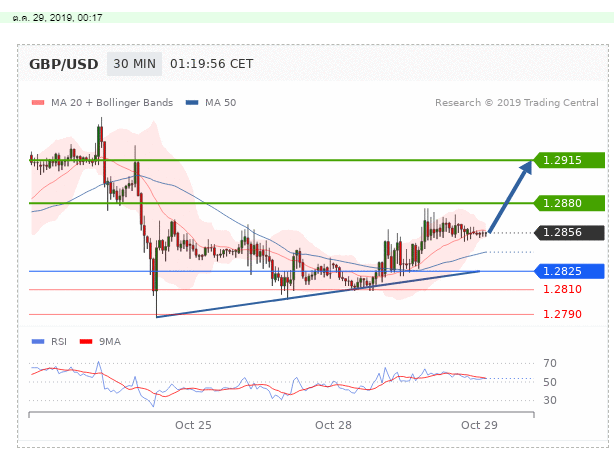
Task: Click the MA 20 + Bollinger Bands legend label
Action: pyautogui.click(x=112, y=103)
